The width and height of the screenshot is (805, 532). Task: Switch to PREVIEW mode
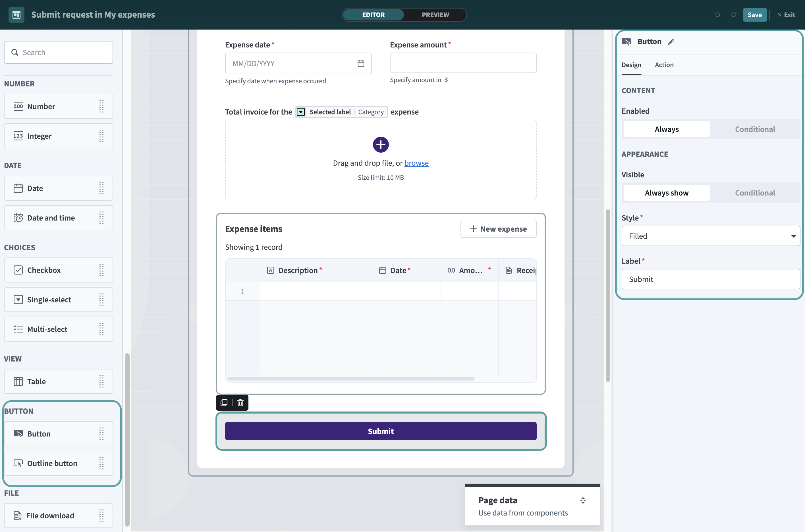[435, 15]
